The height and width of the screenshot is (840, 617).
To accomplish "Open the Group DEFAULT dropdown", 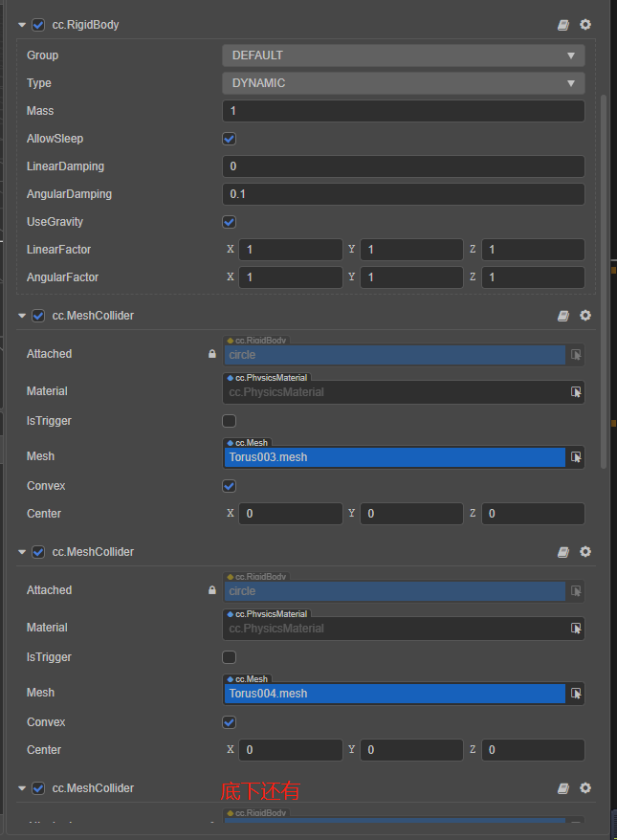I will click(403, 55).
